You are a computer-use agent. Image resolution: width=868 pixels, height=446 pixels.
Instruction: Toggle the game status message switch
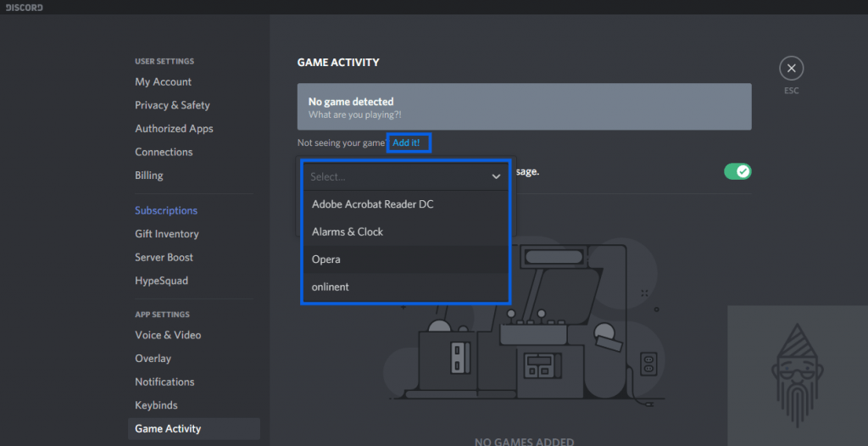tap(737, 171)
